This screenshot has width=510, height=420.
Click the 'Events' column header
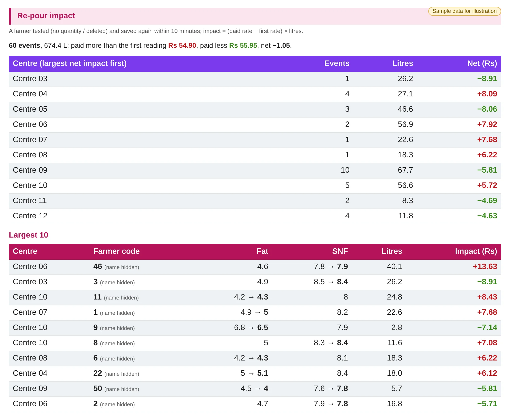(337, 63)
